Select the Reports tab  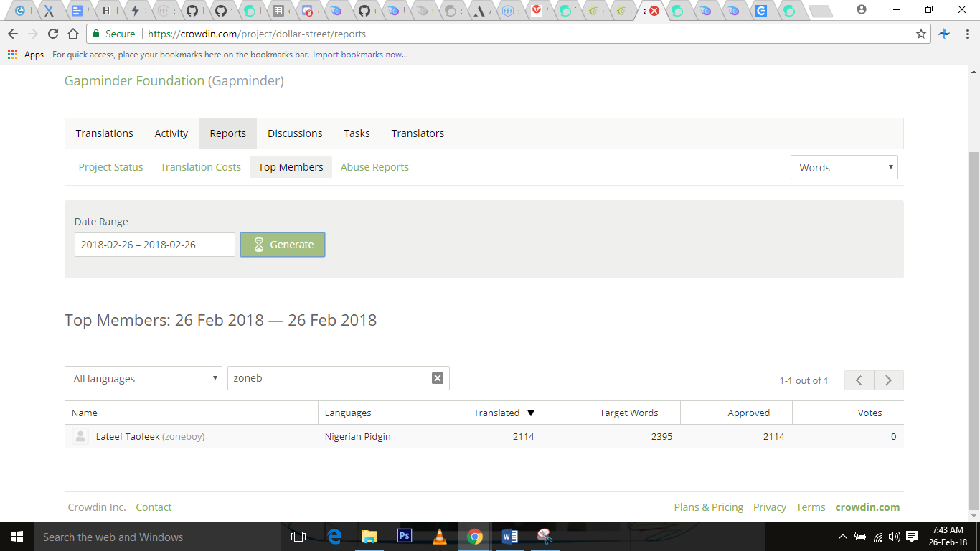tap(228, 133)
